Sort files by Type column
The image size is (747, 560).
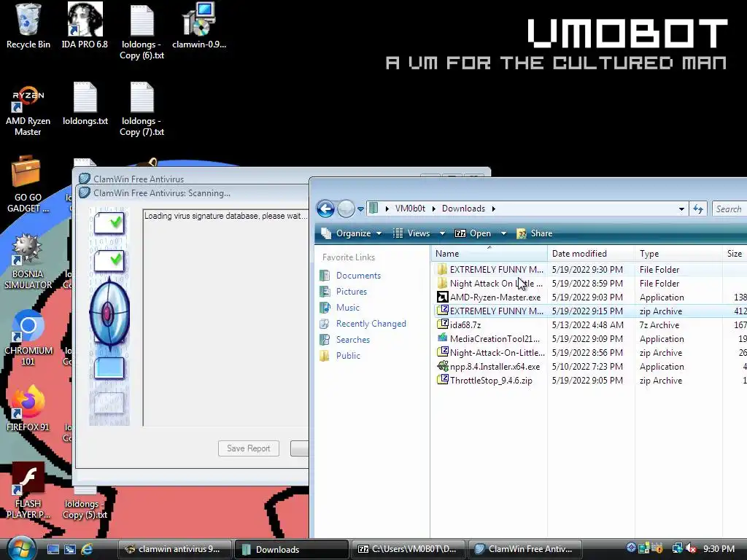coord(678,254)
